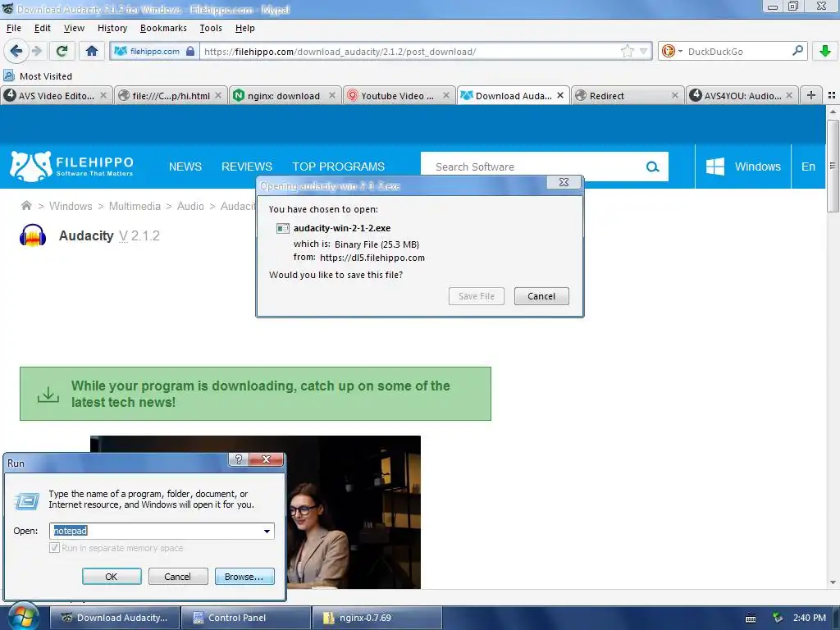The height and width of the screenshot is (630, 840).
Task: Click the green download tech news banner
Action: coord(256,394)
